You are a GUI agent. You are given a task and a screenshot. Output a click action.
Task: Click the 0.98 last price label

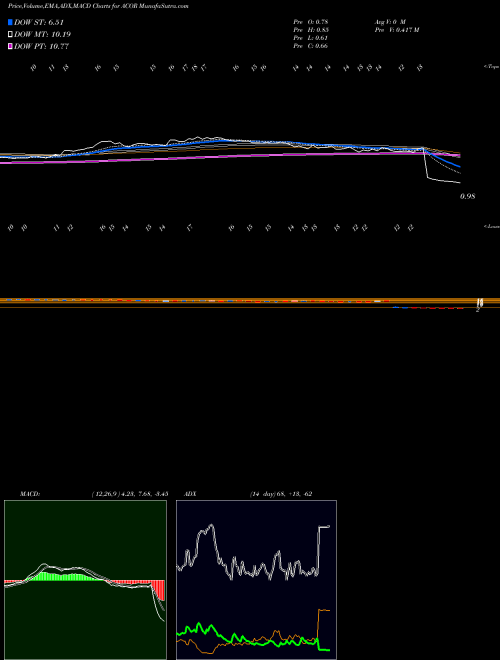coord(468,196)
